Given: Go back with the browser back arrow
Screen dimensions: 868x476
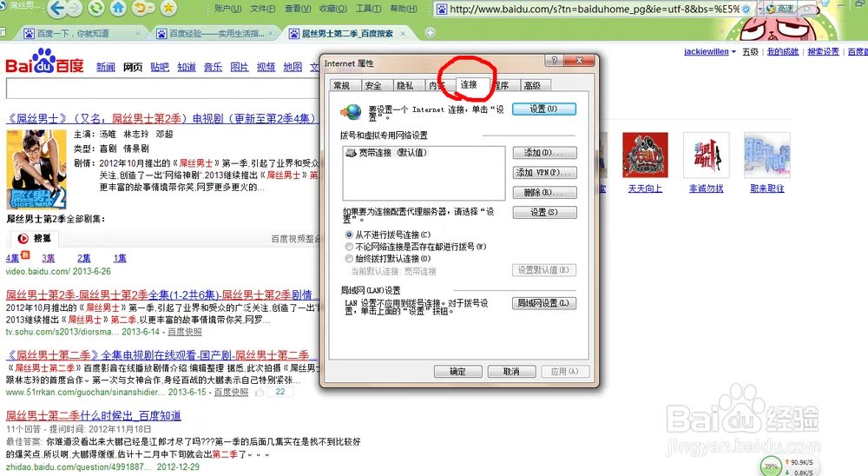Looking at the screenshot, I should point(56,9).
